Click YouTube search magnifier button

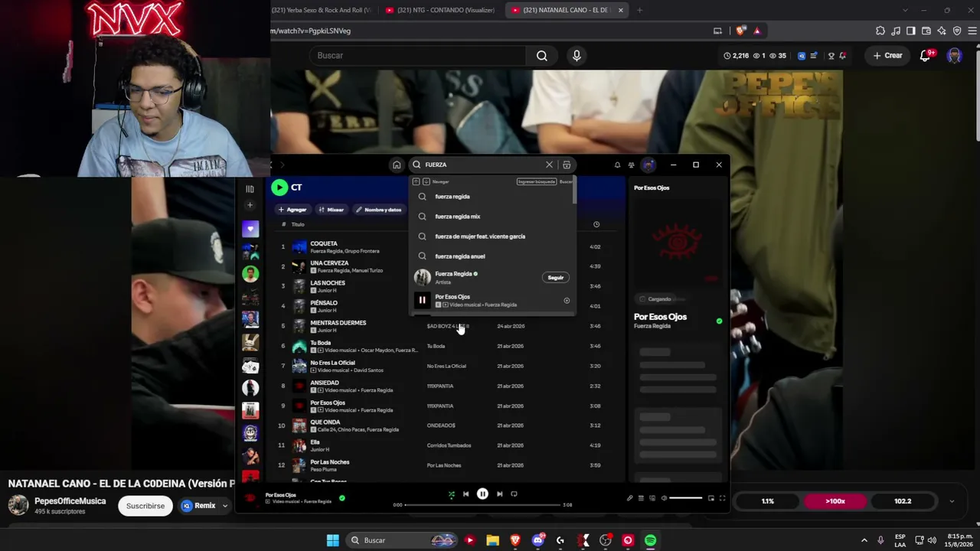pos(542,55)
